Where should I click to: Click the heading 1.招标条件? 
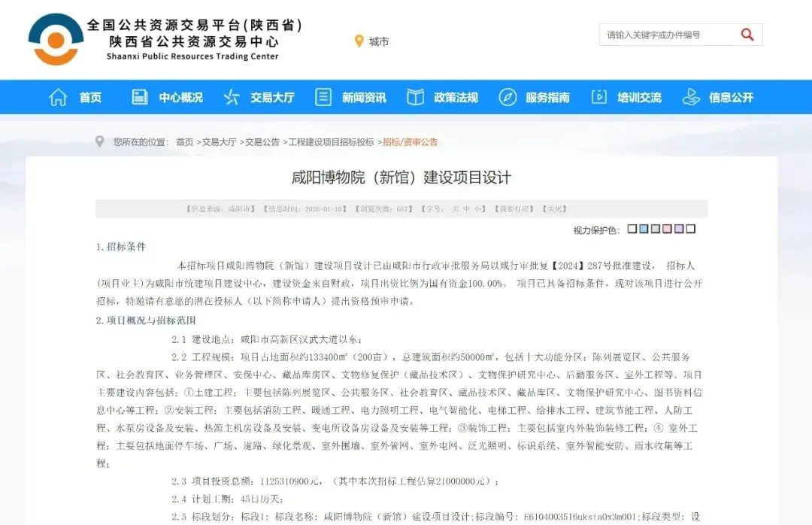[121, 247]
